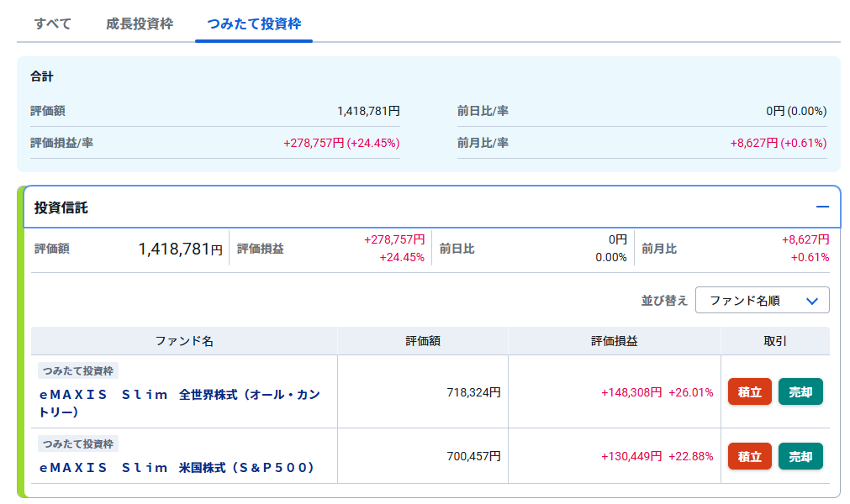Screen dimensions: 850x504
Task: Open the ファンド名順 sort dropdown
Action: tap(762, 301)
